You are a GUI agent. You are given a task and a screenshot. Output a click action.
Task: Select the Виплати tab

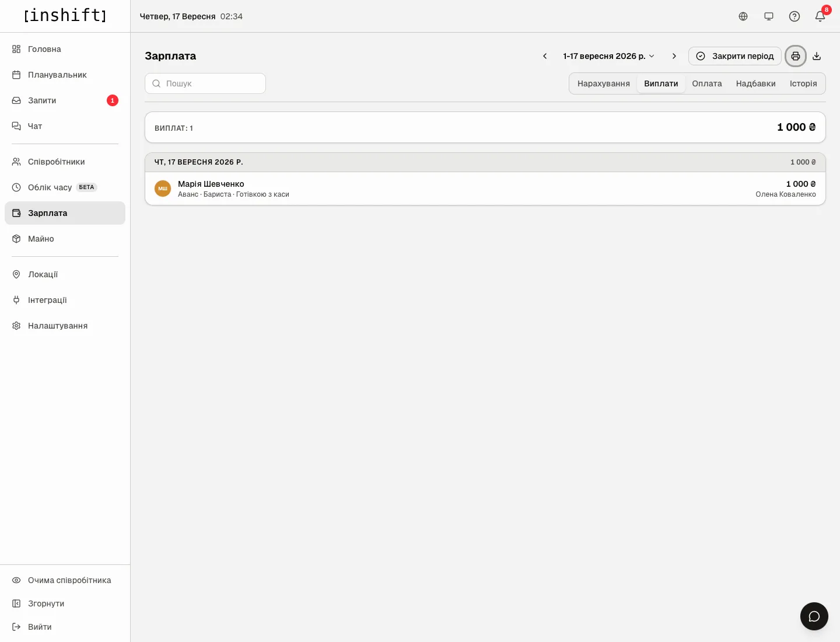coord(661,83)
